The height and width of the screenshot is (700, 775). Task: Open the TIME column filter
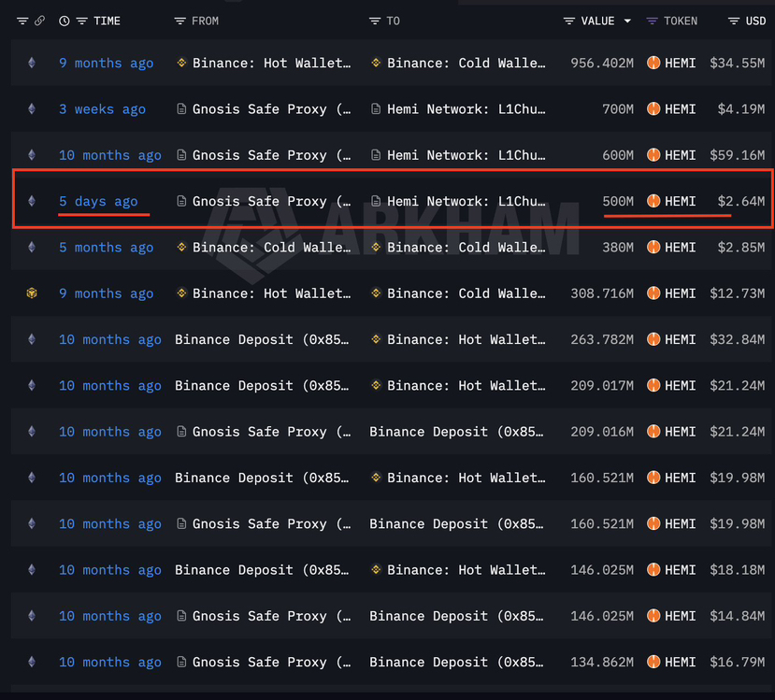(81, 21)
